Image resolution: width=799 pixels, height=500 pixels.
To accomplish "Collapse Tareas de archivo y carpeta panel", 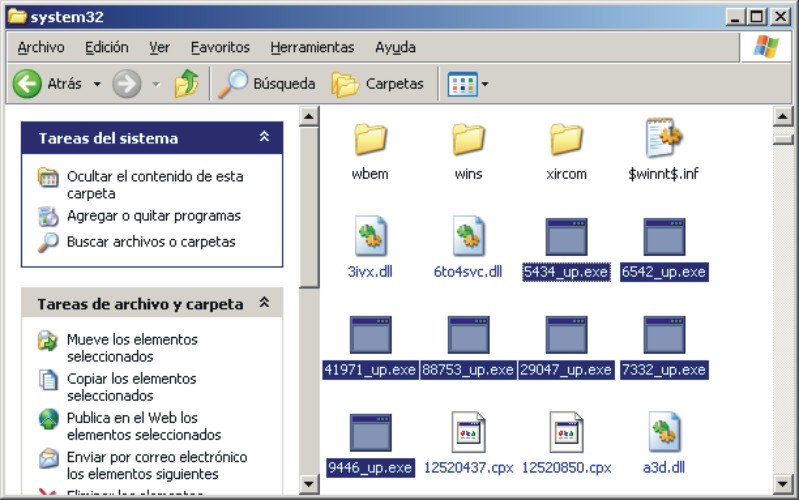I will (264, 303).
